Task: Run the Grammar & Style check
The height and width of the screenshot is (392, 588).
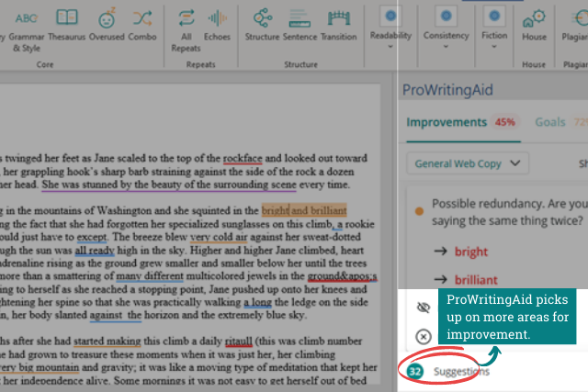Action: [x=27, y=30]
